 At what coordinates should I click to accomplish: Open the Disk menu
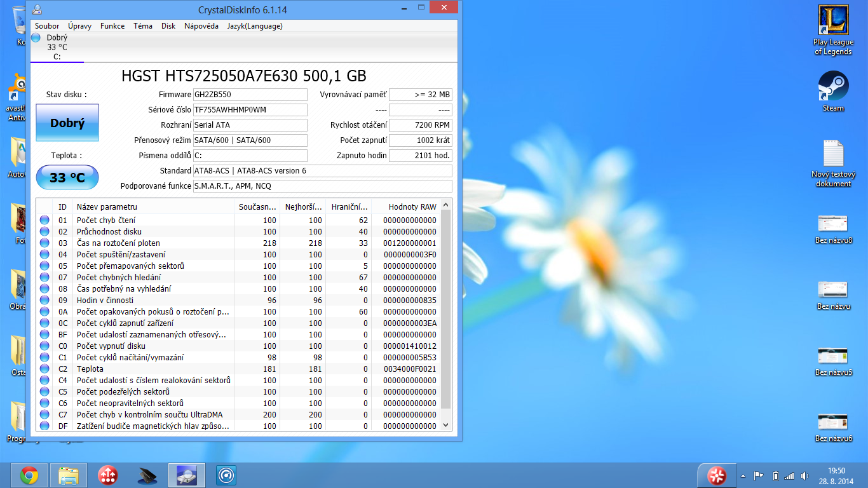pos(168,26)
